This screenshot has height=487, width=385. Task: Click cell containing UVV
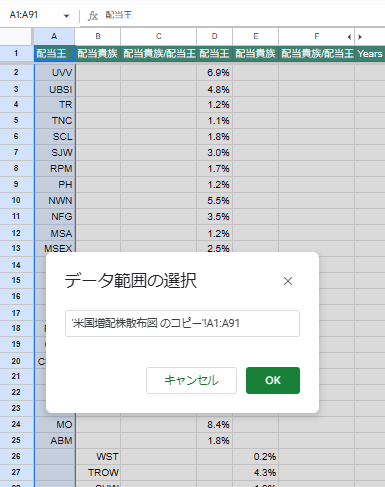tap(55, 72)
